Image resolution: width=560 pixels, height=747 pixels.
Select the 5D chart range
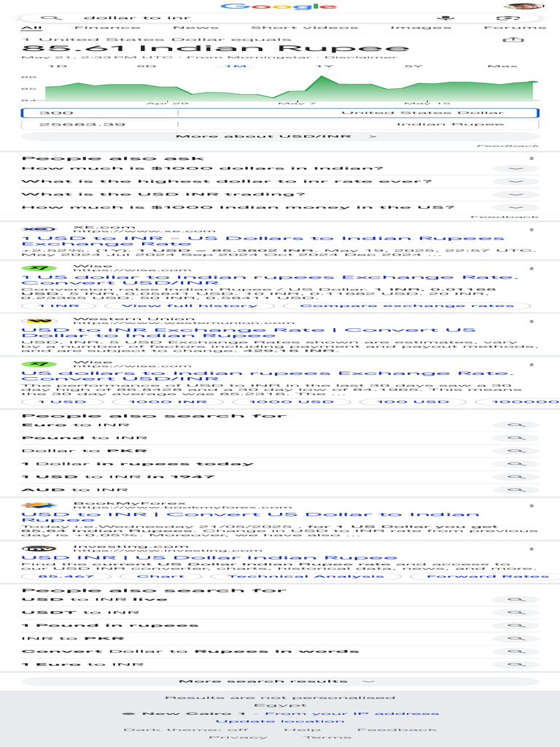pyautogui.click(x=146, y=66)
